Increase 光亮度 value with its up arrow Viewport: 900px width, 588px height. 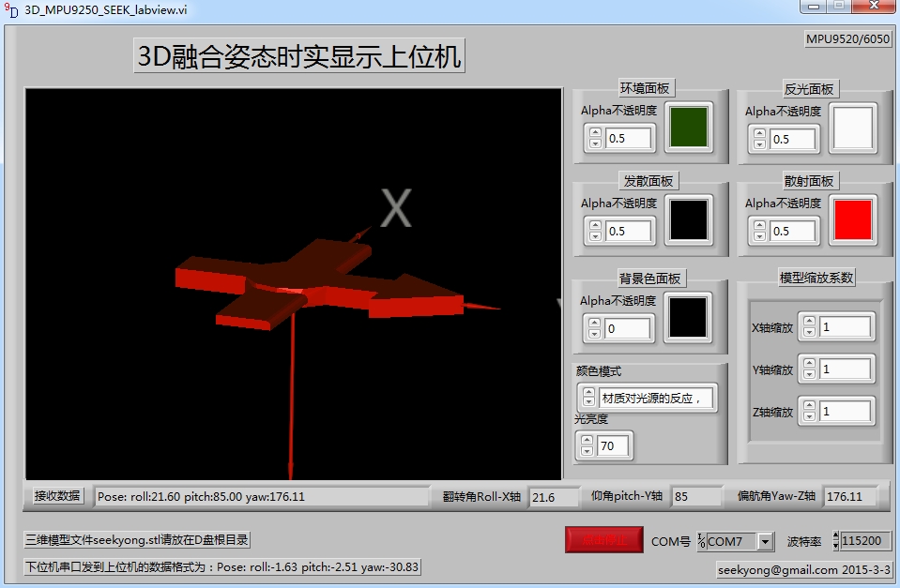(587, 441)
